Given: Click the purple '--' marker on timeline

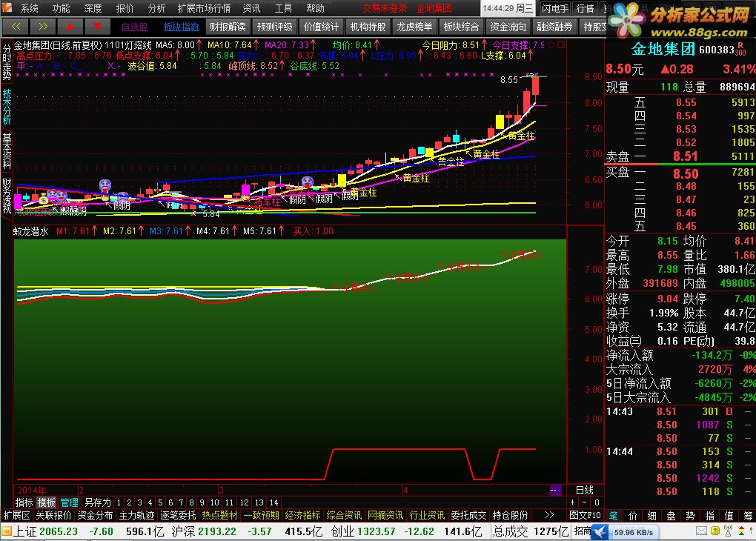Looking at the screenshot, I should [555, 490].
